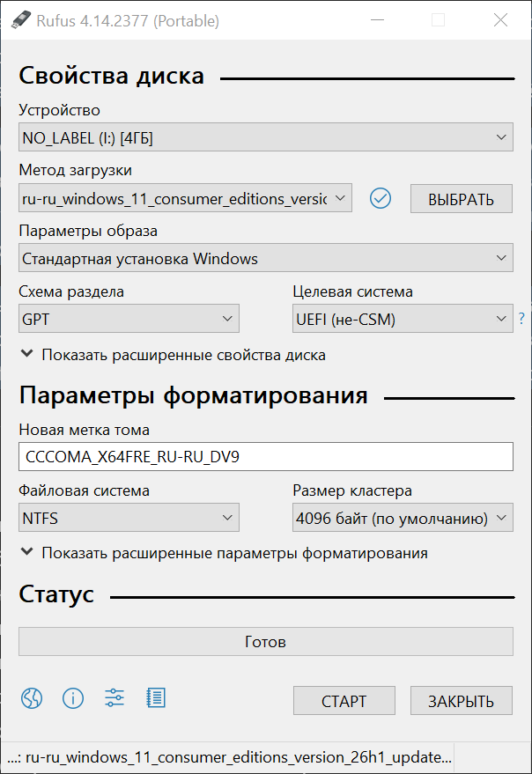
Task: Open the boot method ISO dropdown
Action: coord(185,198)
